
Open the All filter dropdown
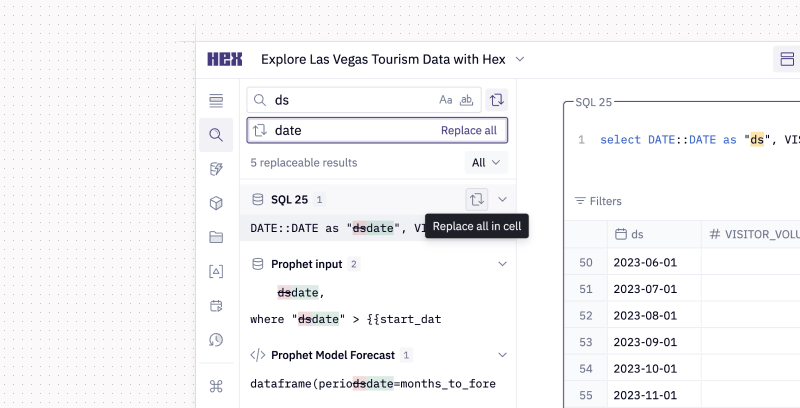click(x=486, y=163)
